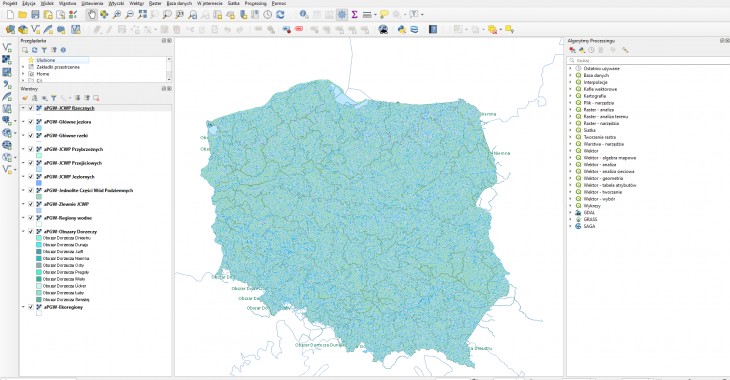
Task: Click color swatch for Obszar Dorzecza Odry
Action: point(39,265)
